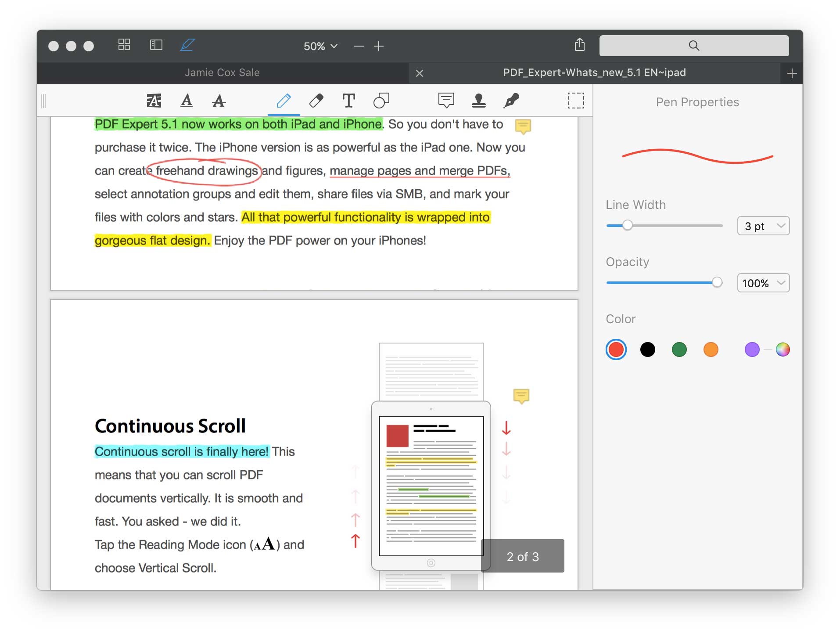The height and width of the screenshot is (634, 840).
Task: Choose the red pen color
Action: [616, 349]
